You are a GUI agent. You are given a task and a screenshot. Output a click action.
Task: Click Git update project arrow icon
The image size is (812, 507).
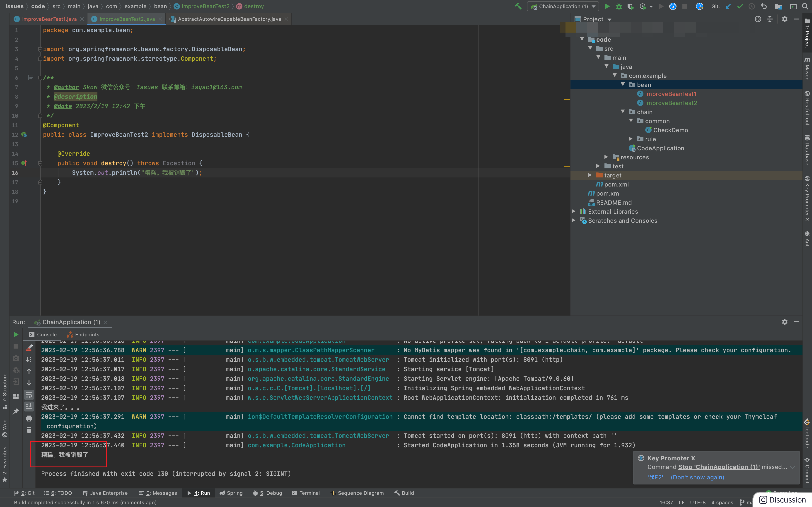click(x=728, y=6)
